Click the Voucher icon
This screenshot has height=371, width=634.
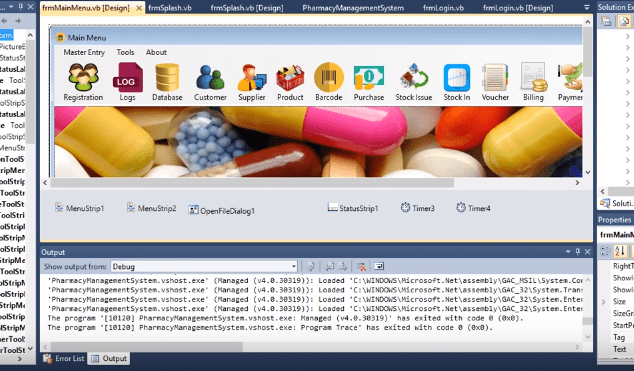click(x=495, y=77)
